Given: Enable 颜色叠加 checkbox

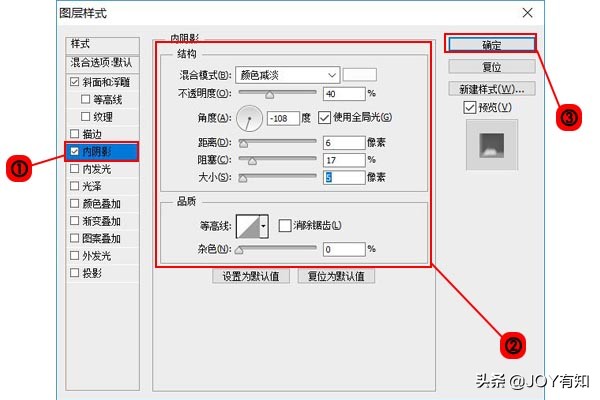Looking at the screenshot, I should click(75, 203).
